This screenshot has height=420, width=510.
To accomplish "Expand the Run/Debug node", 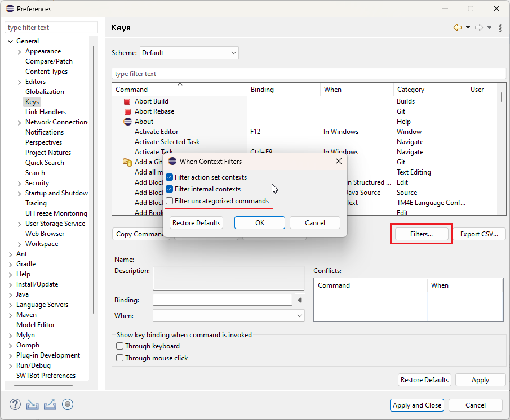I will click(x=10, y=365).
